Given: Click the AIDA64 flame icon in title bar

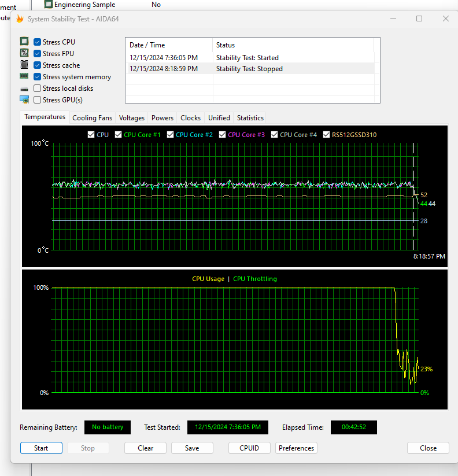Looking at the screenshot, I should 20,19.
